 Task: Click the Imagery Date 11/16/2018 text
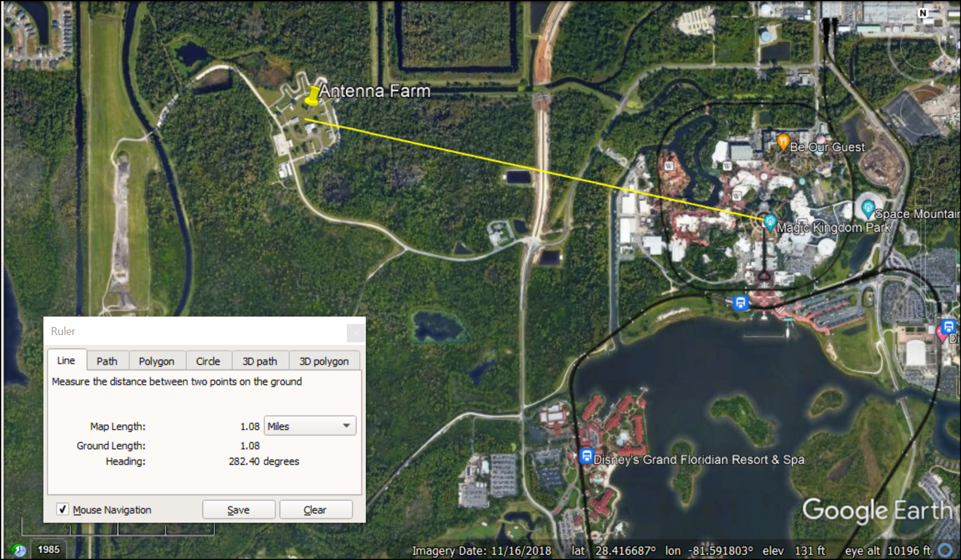pos(481,551)
